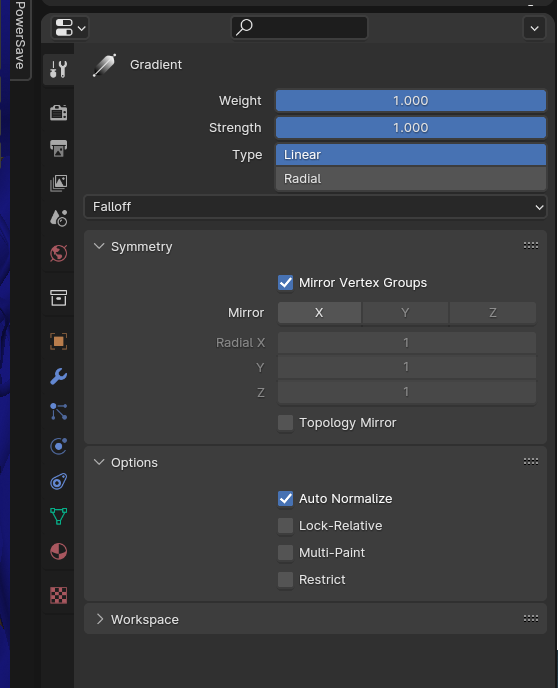The height and width of the screenshot is (688, 558).
Task: Toggle Mirror Y axis button
Action: pos(405,313)
